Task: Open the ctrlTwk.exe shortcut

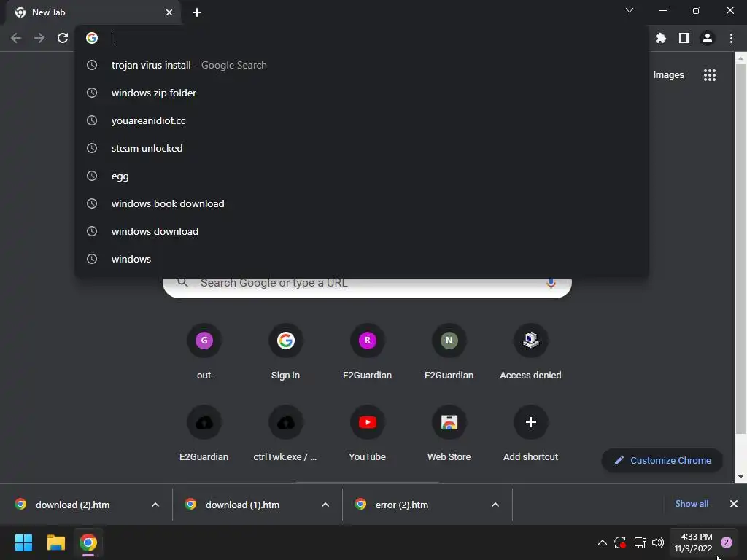Action: point(285,434)
